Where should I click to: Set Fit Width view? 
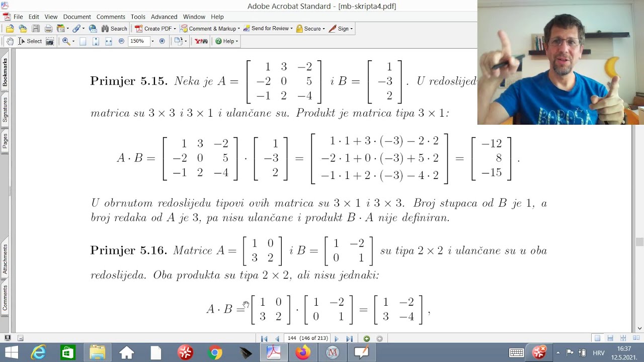(108, 41)
